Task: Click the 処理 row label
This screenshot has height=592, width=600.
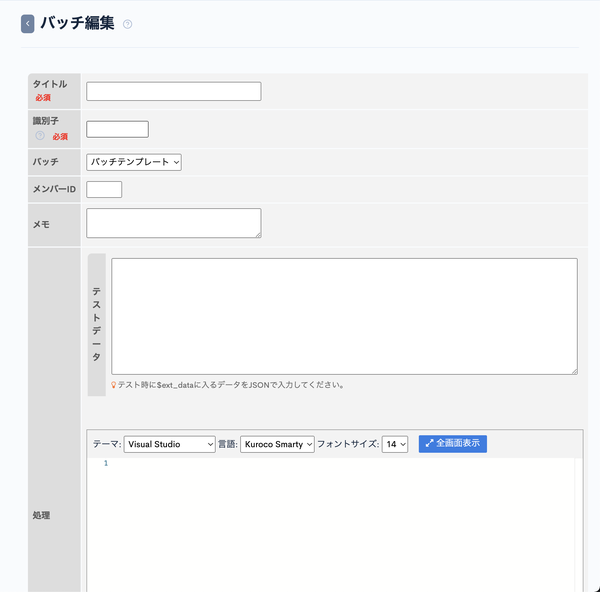Action: click(41, 515)
